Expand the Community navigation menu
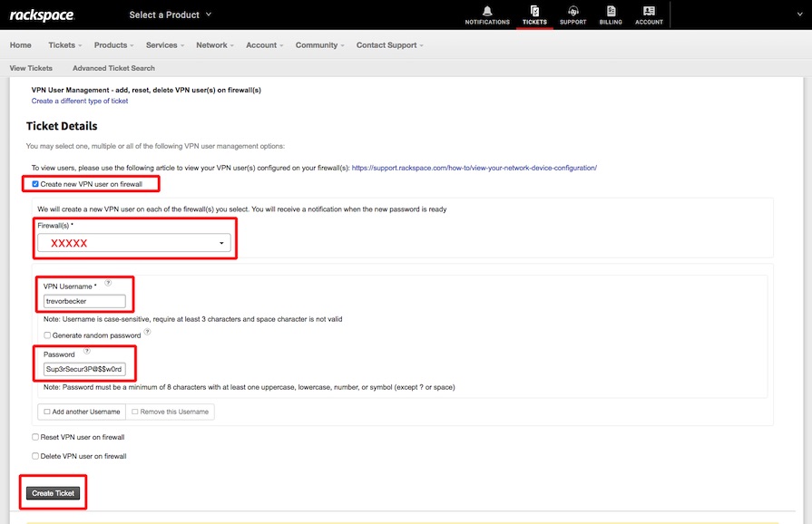The height and width of the screenshot is (524, 812). pyautogui.click(x=319, y=45)
